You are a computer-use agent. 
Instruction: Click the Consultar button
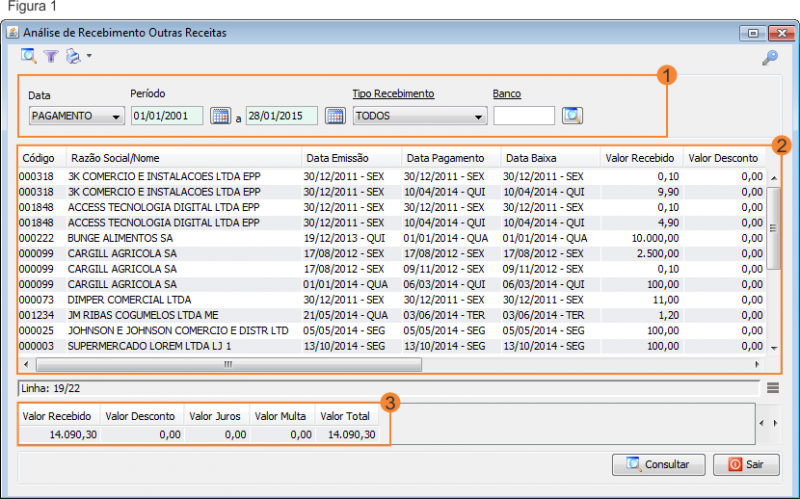click(x=659, y=464)
